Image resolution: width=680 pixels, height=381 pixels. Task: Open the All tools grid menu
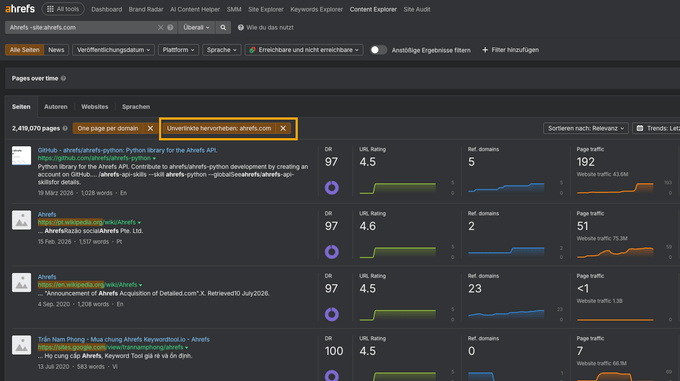(63, 9)
